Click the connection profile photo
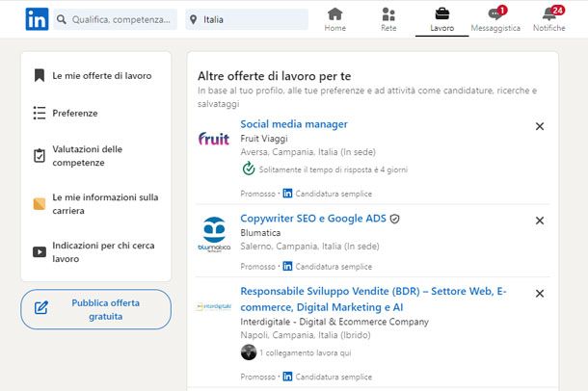 (x=249, y=352)
